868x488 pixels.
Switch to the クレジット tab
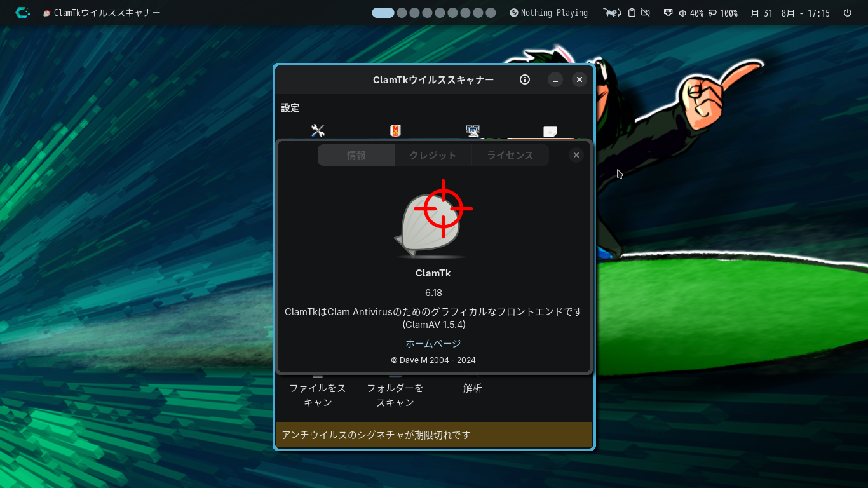(433, 155)
